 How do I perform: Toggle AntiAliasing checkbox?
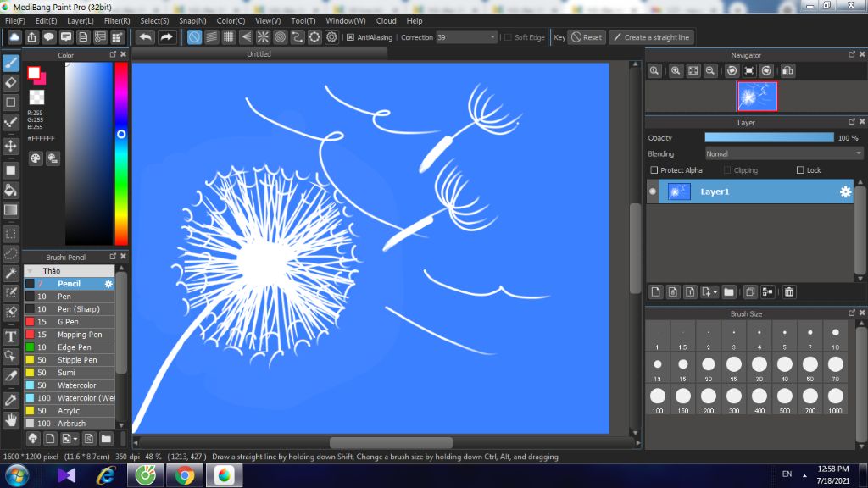pyautogui.click(x=350, y=37)
